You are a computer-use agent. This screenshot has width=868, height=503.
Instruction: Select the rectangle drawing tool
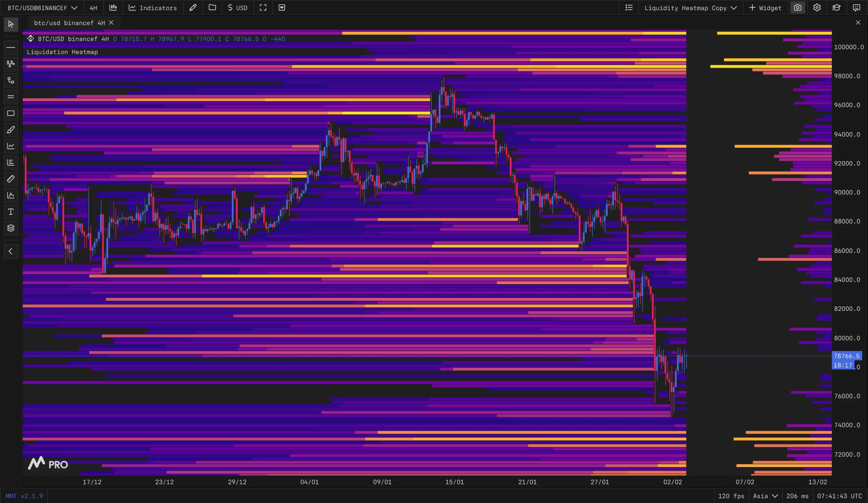pos(11,113)
